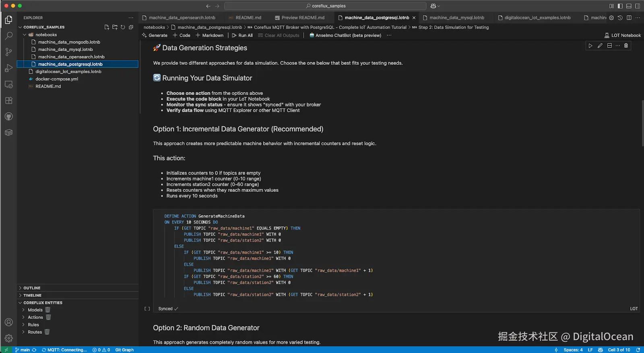Open the Extensions view

click(x=8, y=101)
